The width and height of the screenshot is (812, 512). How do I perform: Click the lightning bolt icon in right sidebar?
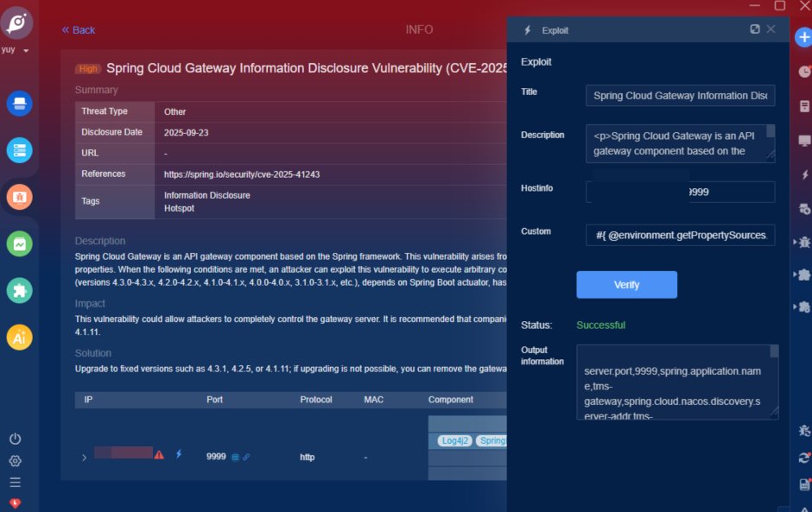point(805,174)
